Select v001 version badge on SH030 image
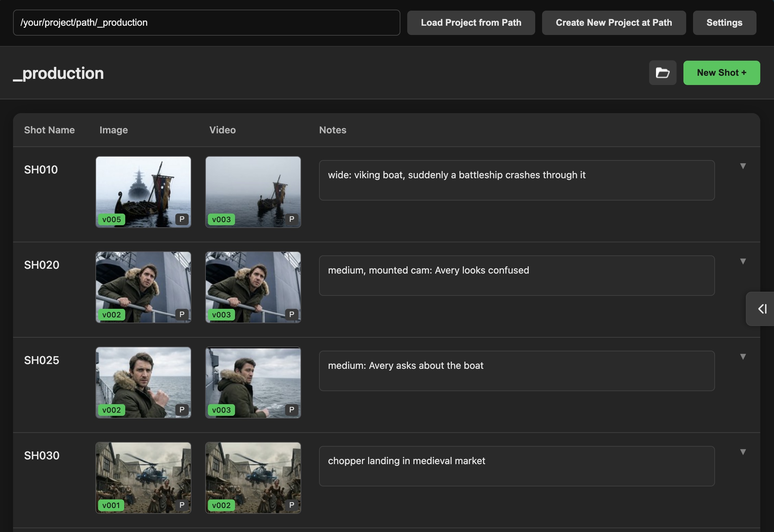This screenshot has height=532, width=774. 111,505
